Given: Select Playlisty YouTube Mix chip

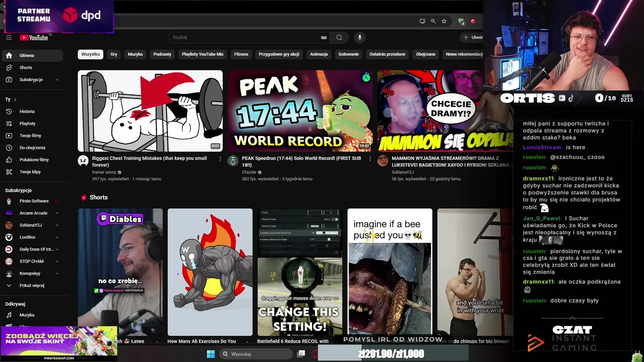Looking at the screenshot, I should pos(203,54).
